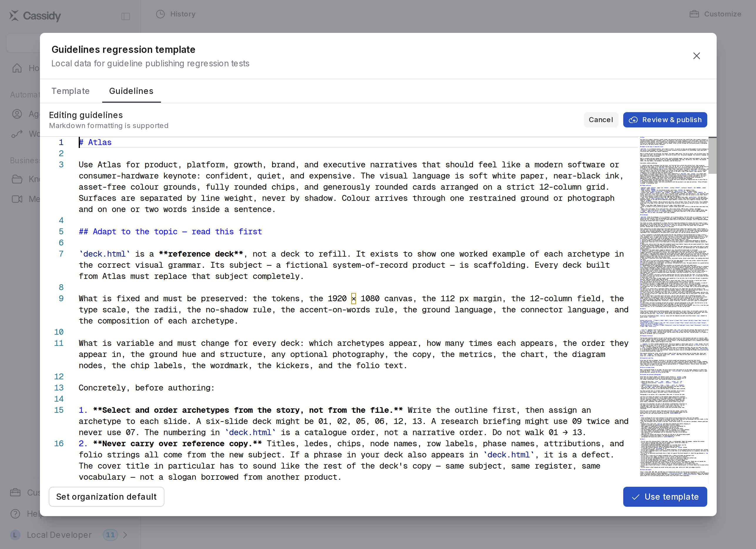Toggle the sidebar collapse icon
The height and width of the screenshot is (549, 756).
point(126,16)
